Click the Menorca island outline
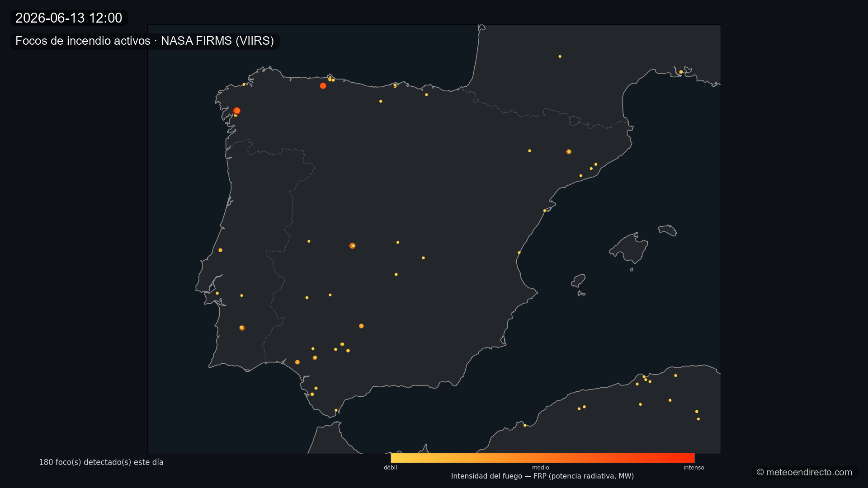The height and width of the screenshot is (488, 868). [x=667, y=230]
